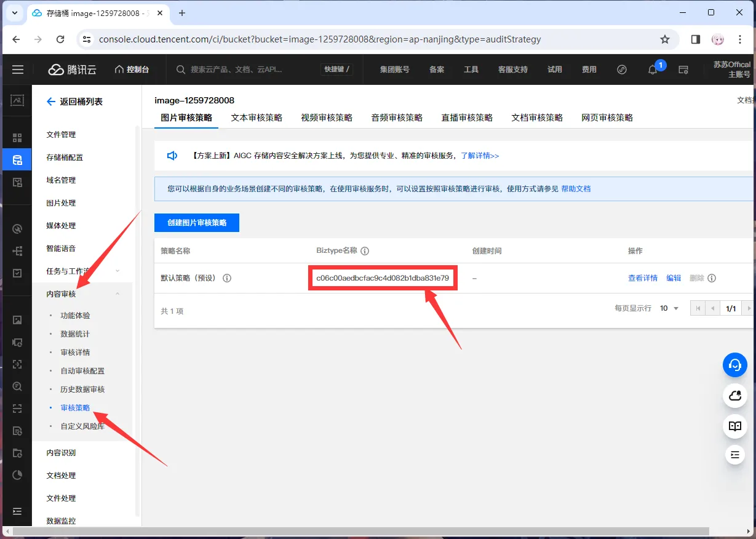Click the 查看详情 link for default strategy
756x539 pixels.
(642, 278)
